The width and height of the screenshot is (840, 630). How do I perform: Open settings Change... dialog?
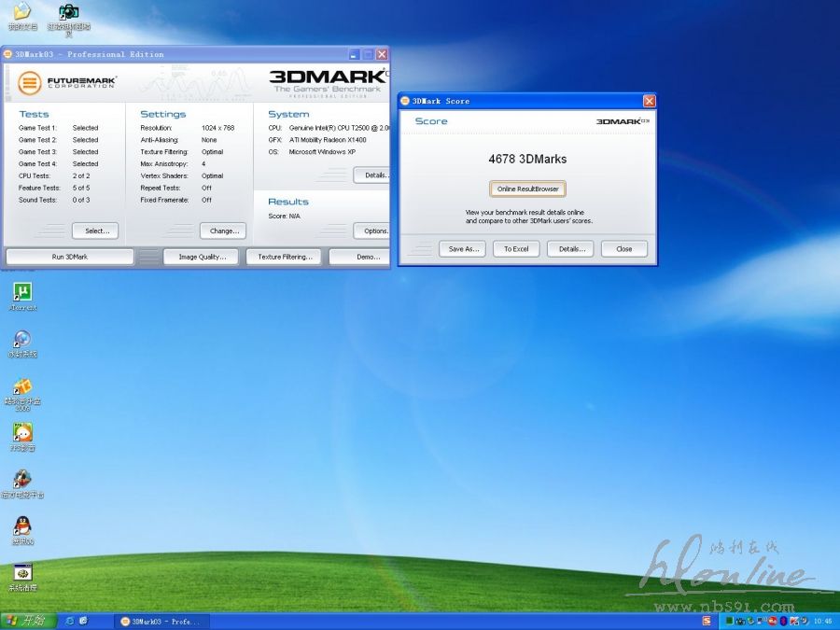tap(223, 231)
